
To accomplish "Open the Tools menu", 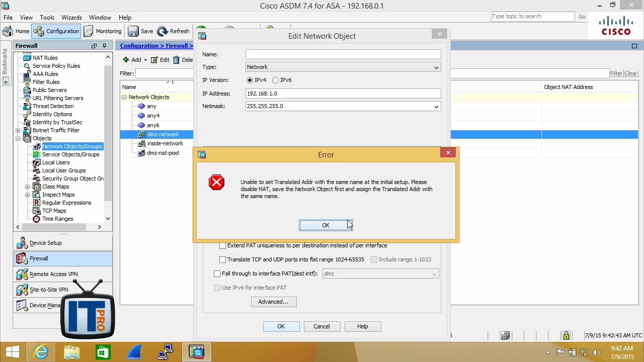I will (47, 17).
